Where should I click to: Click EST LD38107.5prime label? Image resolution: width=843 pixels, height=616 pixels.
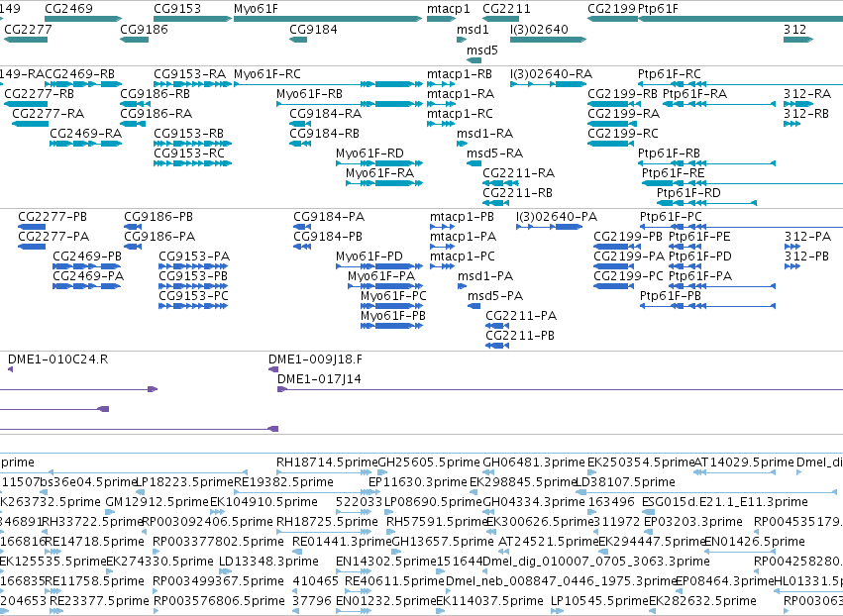(x=625, y=482)
